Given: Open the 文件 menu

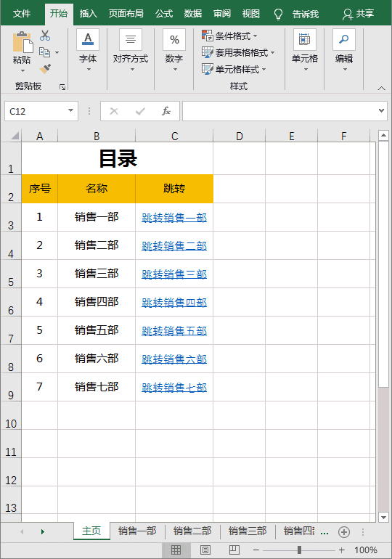Looking at the screenshot, I should [22, 14].
